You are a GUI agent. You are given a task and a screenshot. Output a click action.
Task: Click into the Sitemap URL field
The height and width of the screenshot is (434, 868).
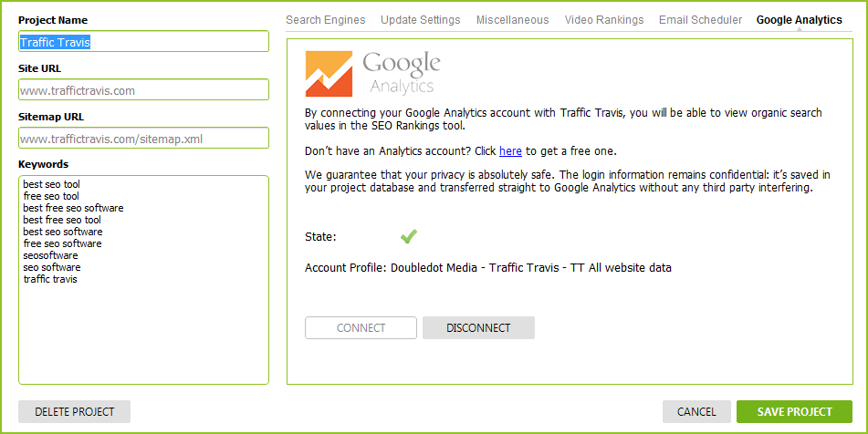tap(143, 139)
